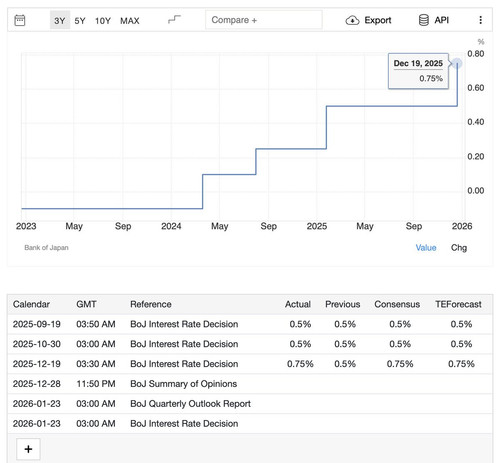The image size is (500, 463).
Task: Click the Compare + input field
Action: pos(264,20)
